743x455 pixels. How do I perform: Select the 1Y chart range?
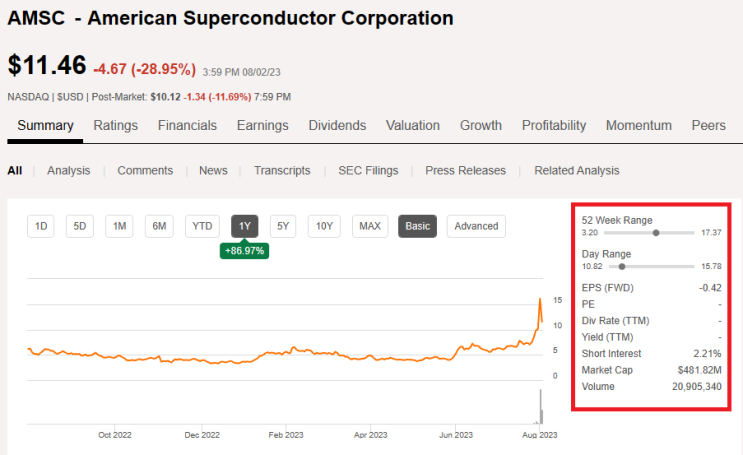point(245,226)
